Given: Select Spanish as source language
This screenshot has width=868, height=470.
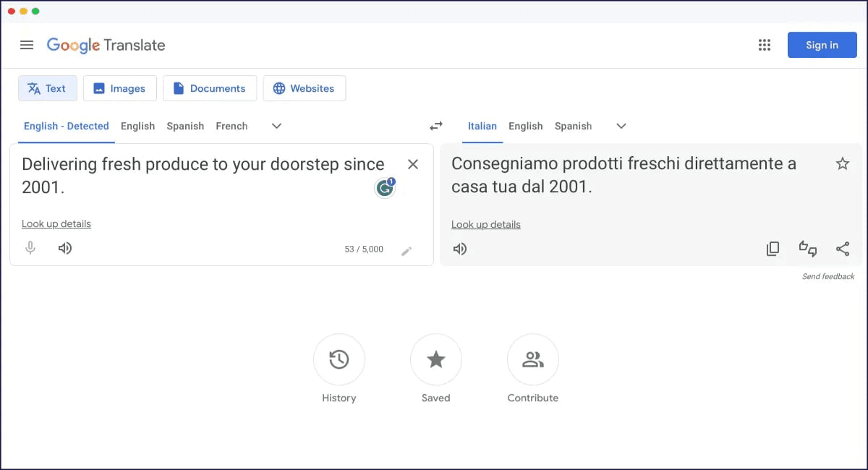Looking at the screenshot, I should point(185,126).
